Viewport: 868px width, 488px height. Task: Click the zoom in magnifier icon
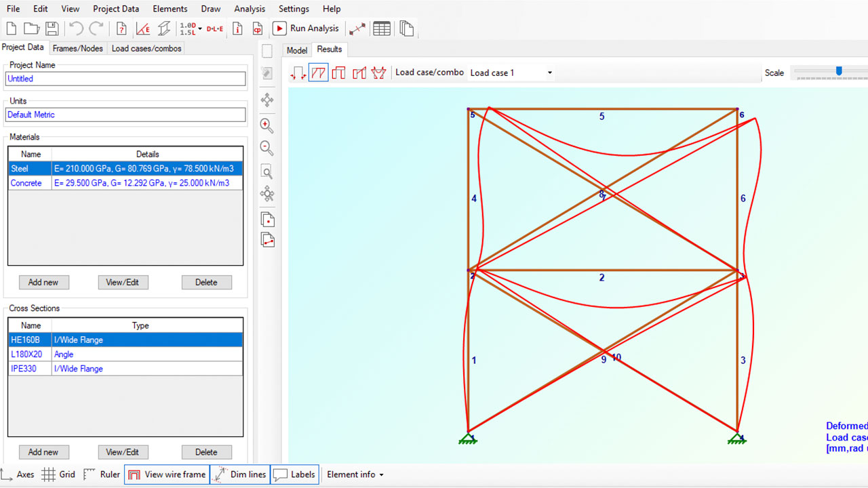pos(267,126)
